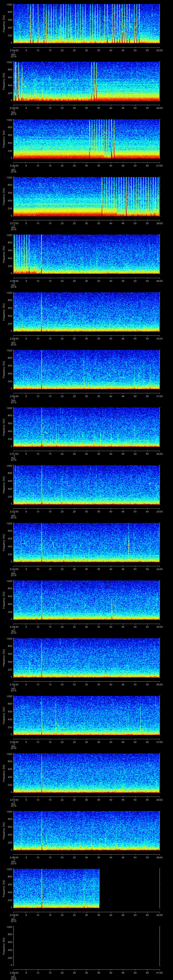Select the partial spectrogram panel beginning at 2:39:00

click(x=56, y=888)
